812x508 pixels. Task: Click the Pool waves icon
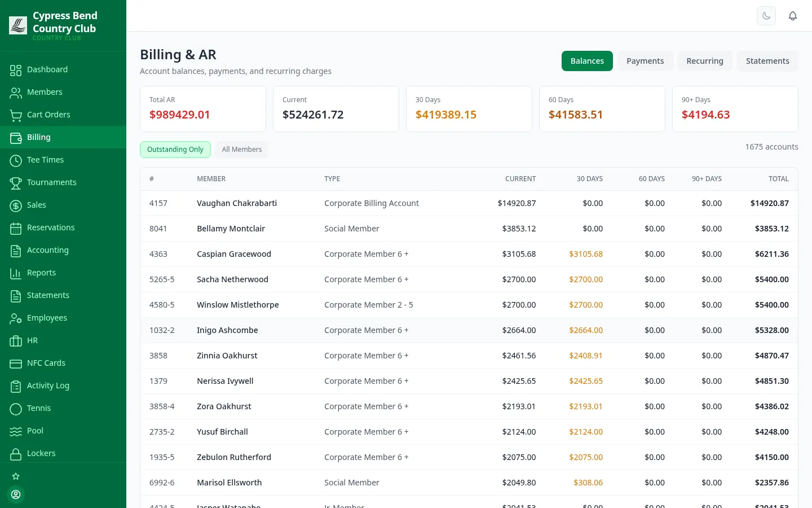tap(16, 431)
